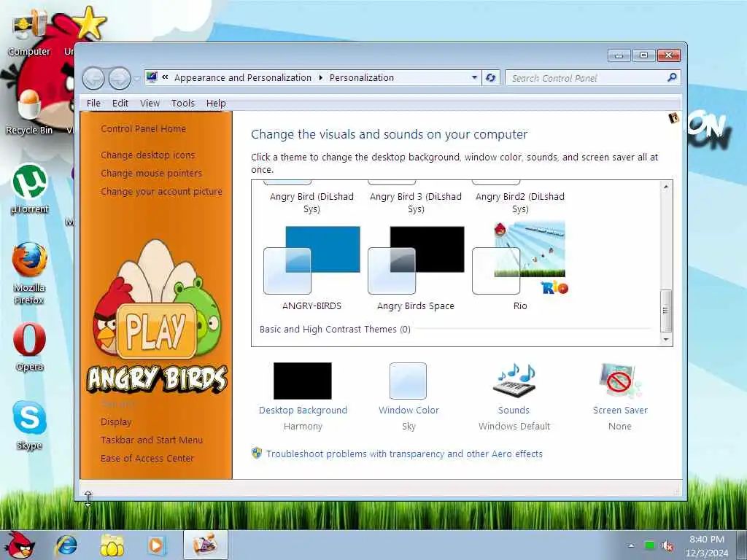Open the folder icon on taskbar
This screenshot has width=747, height=560.
point(112,545)
